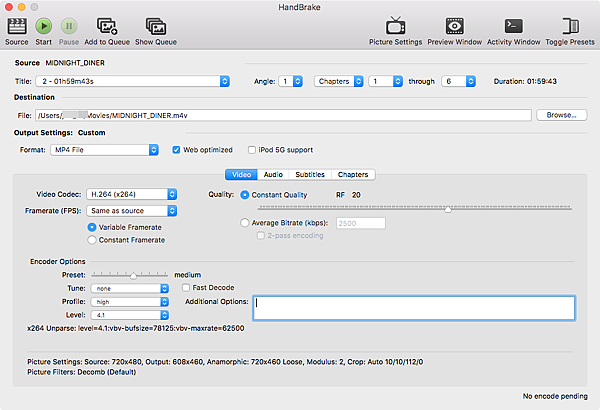Open the Video Codec dropdown
The image size is (600, 410).
pyautogui.click(x=132, y=194)
